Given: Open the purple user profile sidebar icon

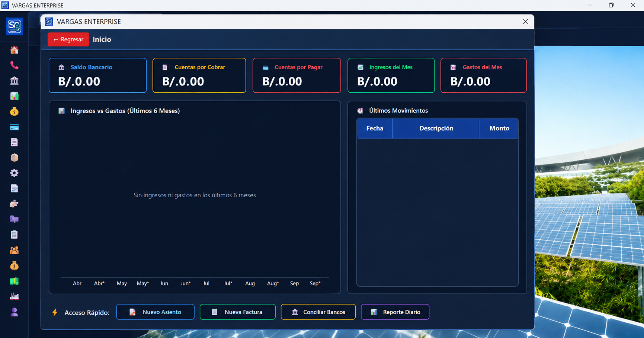Looking at the screenshot, I should pyautogui.click(x=14, y=312).
